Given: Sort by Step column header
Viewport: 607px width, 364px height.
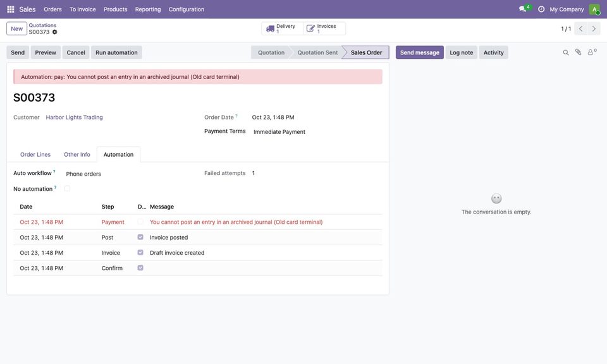Looking at the screenshot, I should (107, 207).
